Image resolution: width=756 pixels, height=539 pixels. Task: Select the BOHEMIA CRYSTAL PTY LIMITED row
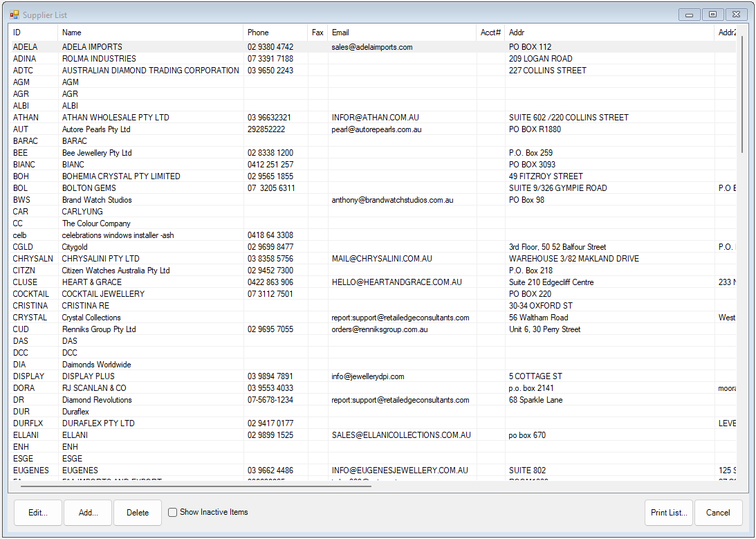(x=121, y=176)
